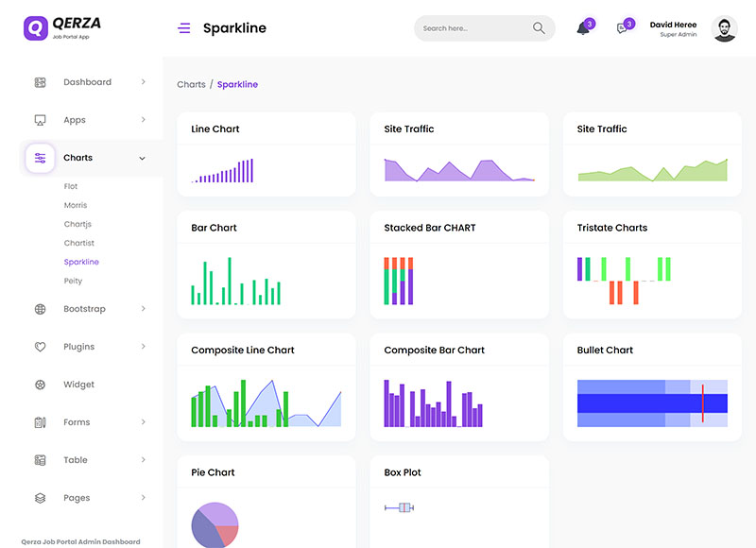Screen dimensions: 756x548
Task: Click the Bootstrap globe icon
Action: (x=40, y=309)
